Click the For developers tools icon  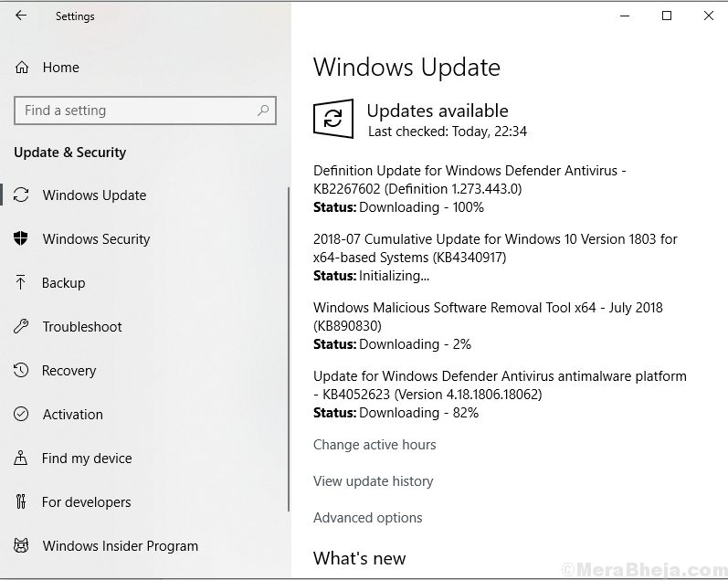(x=21, y=501)
